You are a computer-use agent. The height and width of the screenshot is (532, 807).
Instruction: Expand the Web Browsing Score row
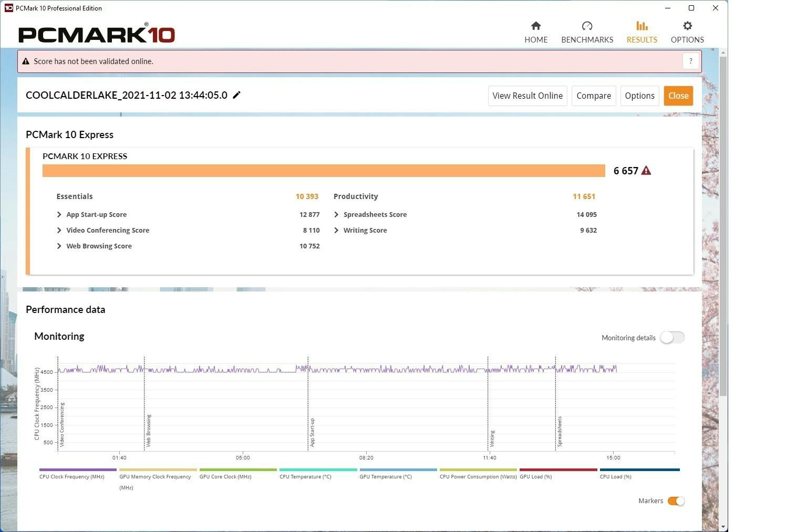(59, 246)
